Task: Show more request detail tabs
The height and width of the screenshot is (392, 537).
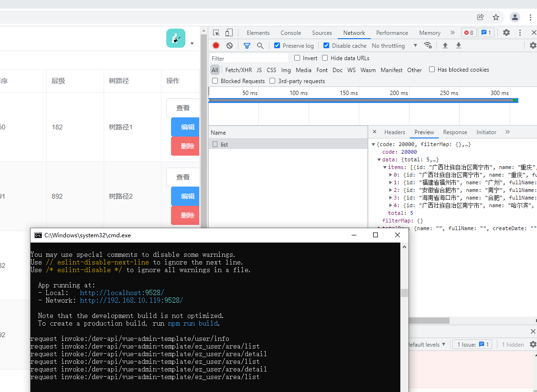Action: pyautogui.click(x=507, y=132)
